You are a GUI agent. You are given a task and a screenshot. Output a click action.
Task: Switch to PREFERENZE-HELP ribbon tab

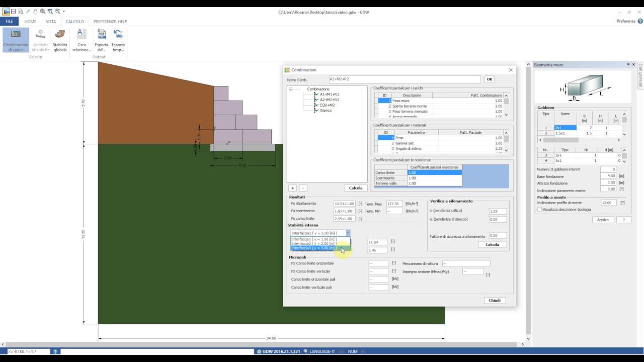(x=110, y=22)
